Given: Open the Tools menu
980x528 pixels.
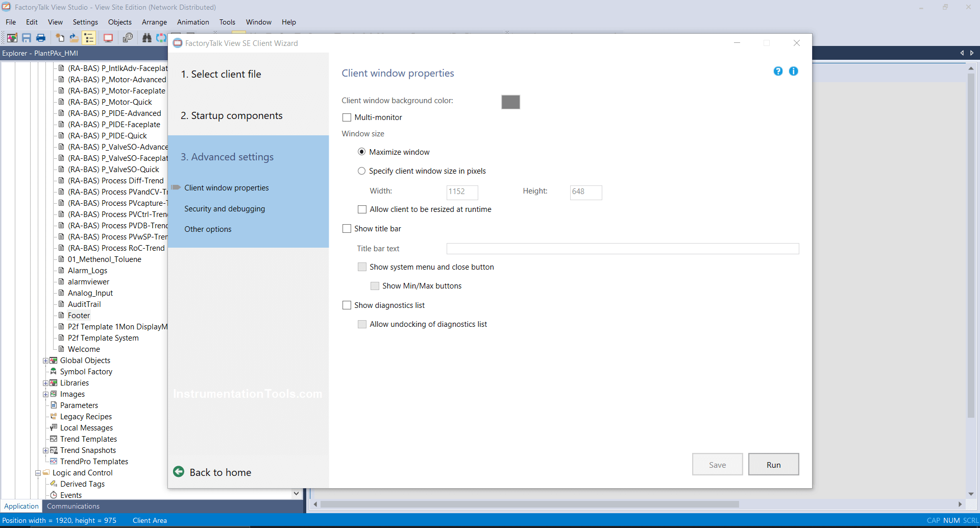Looking at the screenshot, I should 227,22.
